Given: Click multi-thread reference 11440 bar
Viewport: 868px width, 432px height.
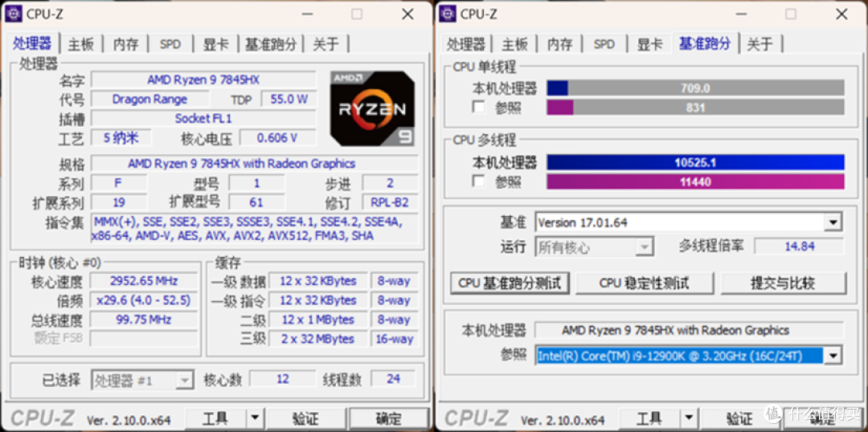Looking at the screenshot, I should coord(695,181).
